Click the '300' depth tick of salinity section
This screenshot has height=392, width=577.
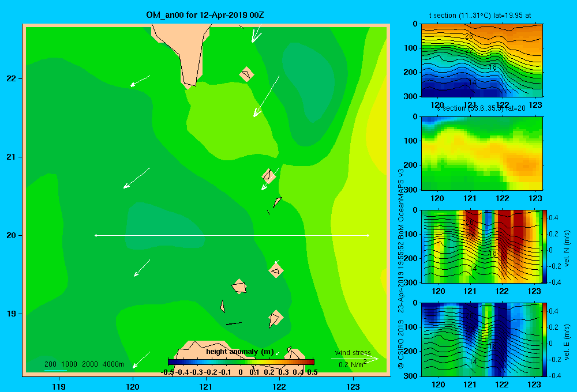410,190
